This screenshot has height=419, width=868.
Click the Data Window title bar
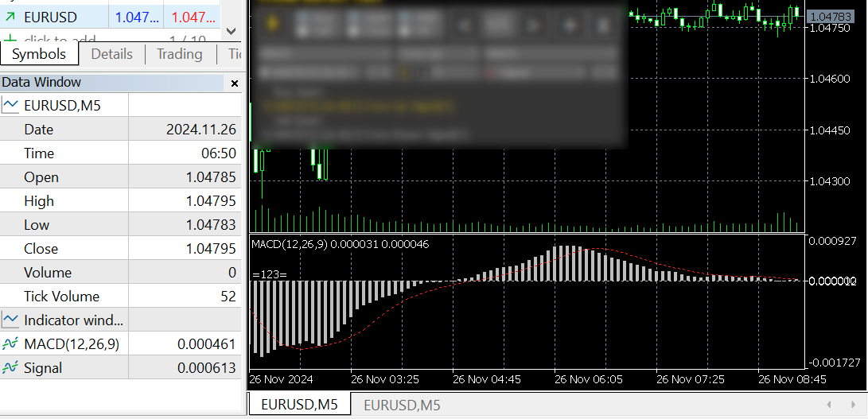112,83
